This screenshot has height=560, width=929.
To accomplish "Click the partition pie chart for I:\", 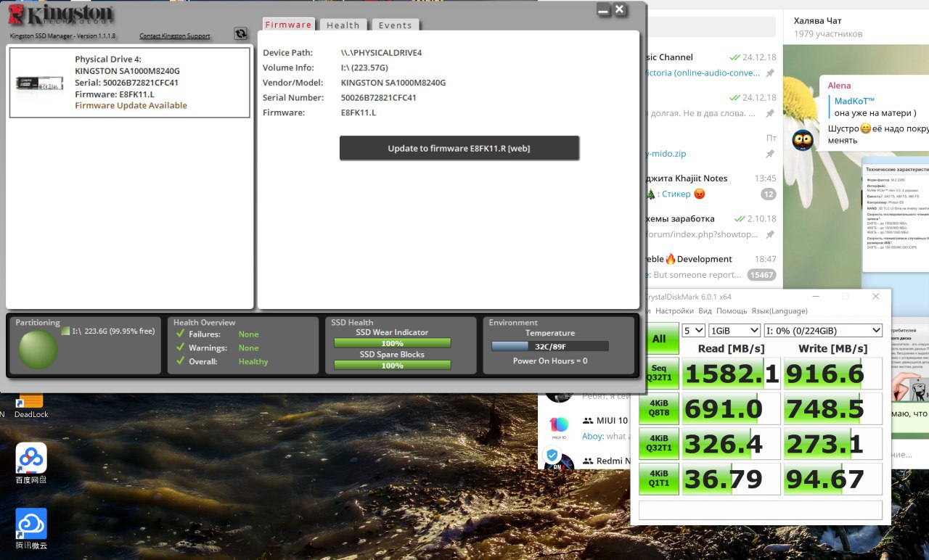I will coord(38,350).
